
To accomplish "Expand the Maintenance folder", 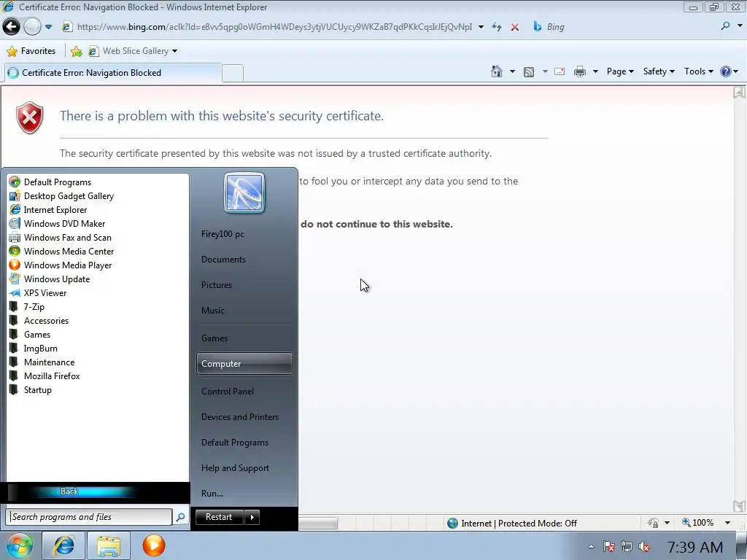I will [98, 362].
